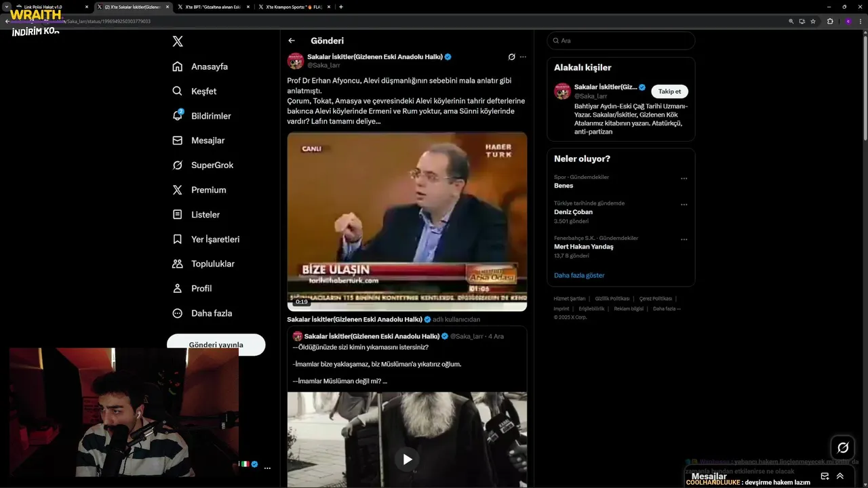Bookmark this page with the star
Screen dimensions: 868x488
(813, 21)
